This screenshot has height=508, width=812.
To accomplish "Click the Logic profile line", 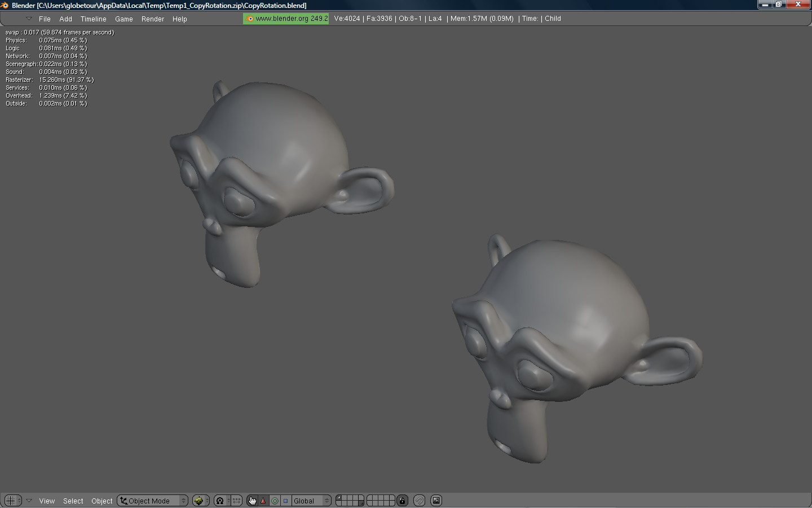I will [x=46, y=48].
